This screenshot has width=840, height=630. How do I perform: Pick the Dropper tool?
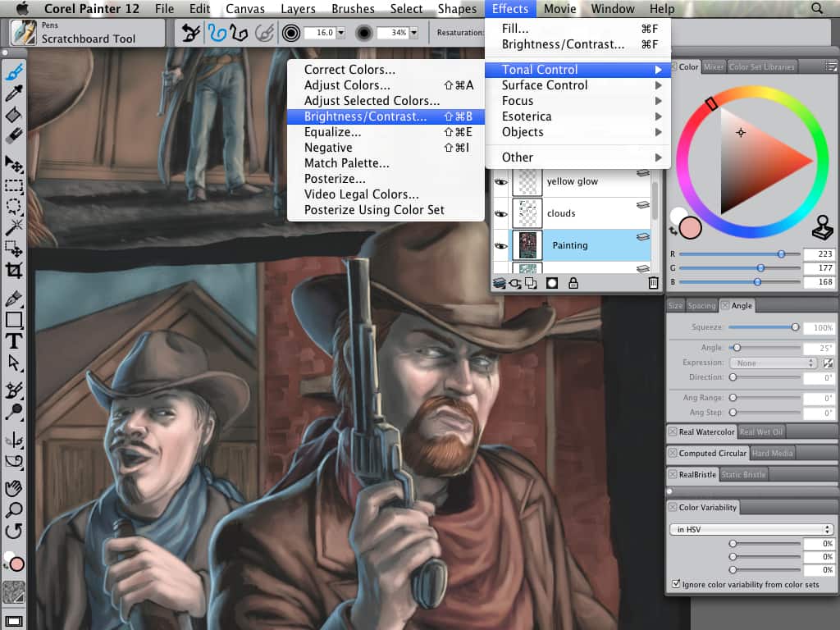click(x=14, y=94)
